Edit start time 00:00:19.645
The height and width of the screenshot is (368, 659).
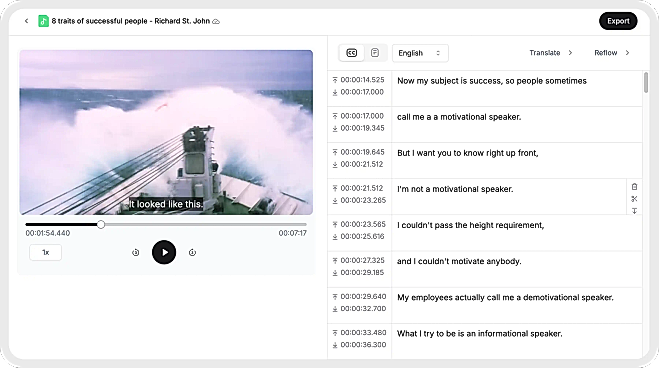[362, 152]
